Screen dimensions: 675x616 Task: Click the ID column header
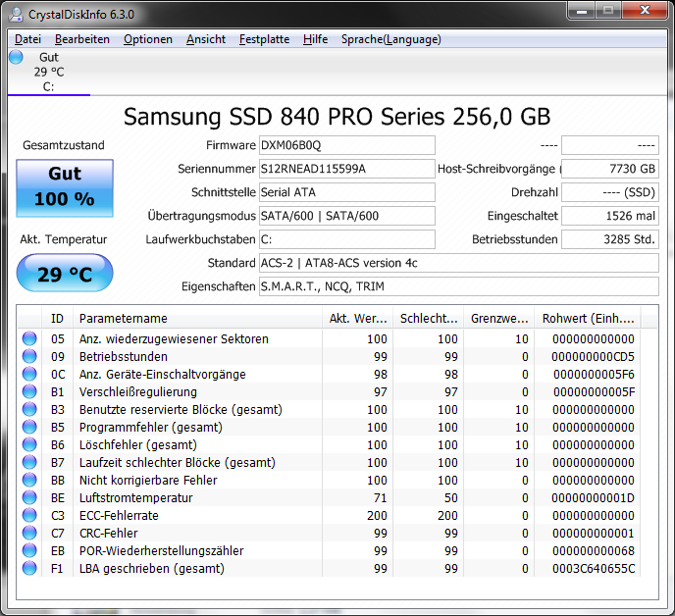click(57, 318)
